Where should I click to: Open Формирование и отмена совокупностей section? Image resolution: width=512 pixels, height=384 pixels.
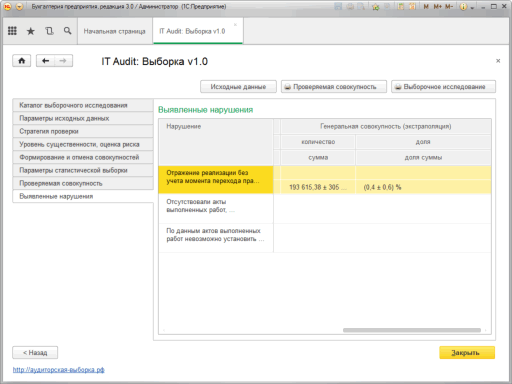click(x=83, y=157)
